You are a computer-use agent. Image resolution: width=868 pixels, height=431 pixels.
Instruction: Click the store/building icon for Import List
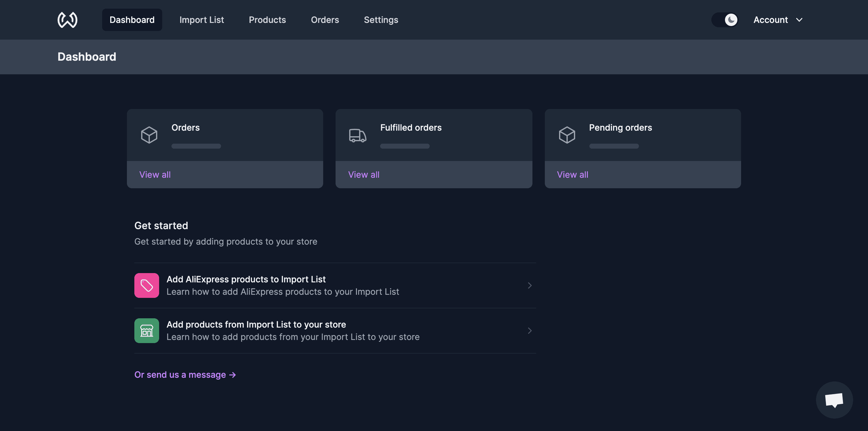coord(146,330)
